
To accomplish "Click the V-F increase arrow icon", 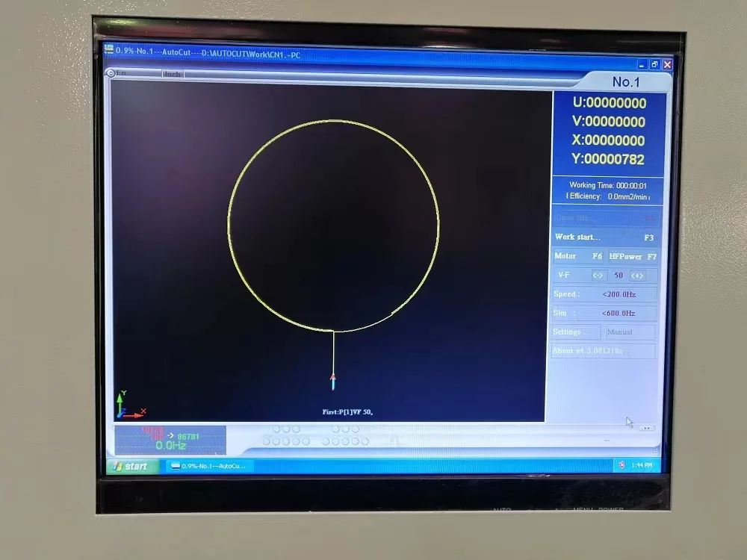I will pyautogui.click(x=639, y=276).
